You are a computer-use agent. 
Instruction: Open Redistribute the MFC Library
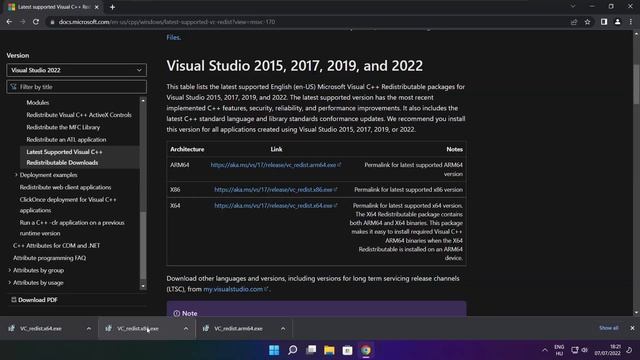pyautogui.click(x=63, y=127)
